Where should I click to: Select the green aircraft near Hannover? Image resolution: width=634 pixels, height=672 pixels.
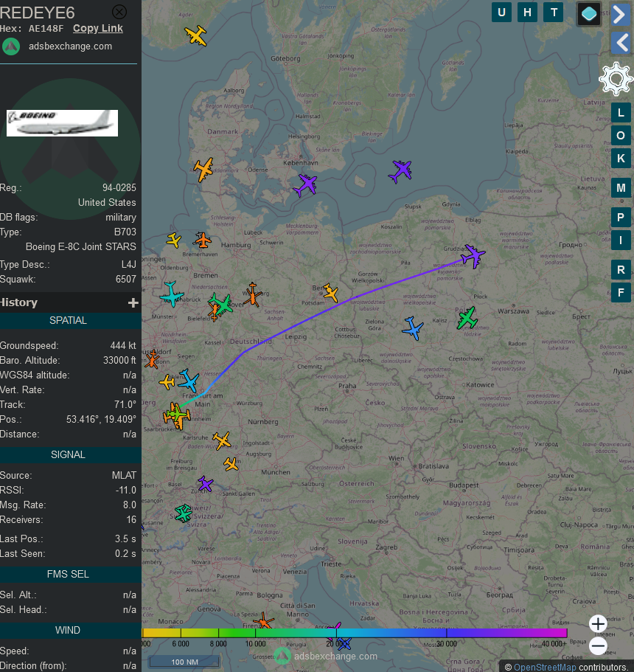point(221,303)
